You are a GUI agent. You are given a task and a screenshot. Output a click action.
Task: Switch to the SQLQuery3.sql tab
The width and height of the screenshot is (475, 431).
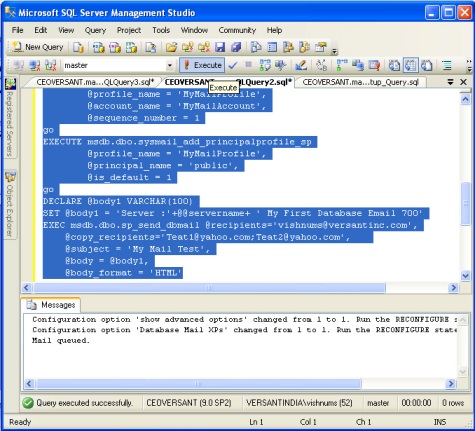[x=95, y=82]
